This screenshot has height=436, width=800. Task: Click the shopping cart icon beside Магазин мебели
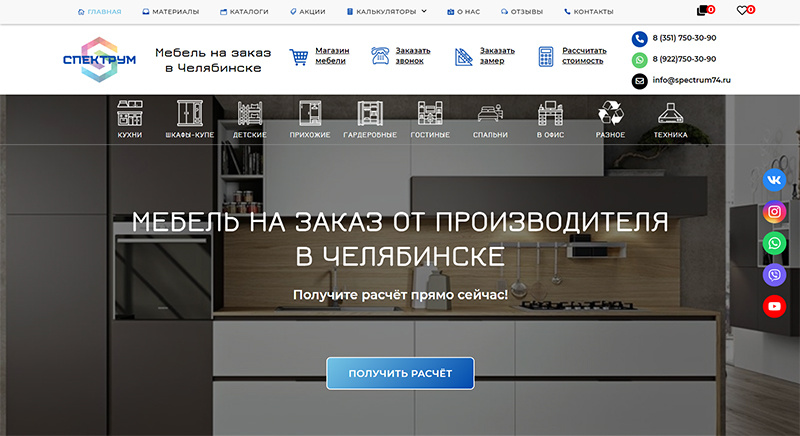tap(298, 57)
